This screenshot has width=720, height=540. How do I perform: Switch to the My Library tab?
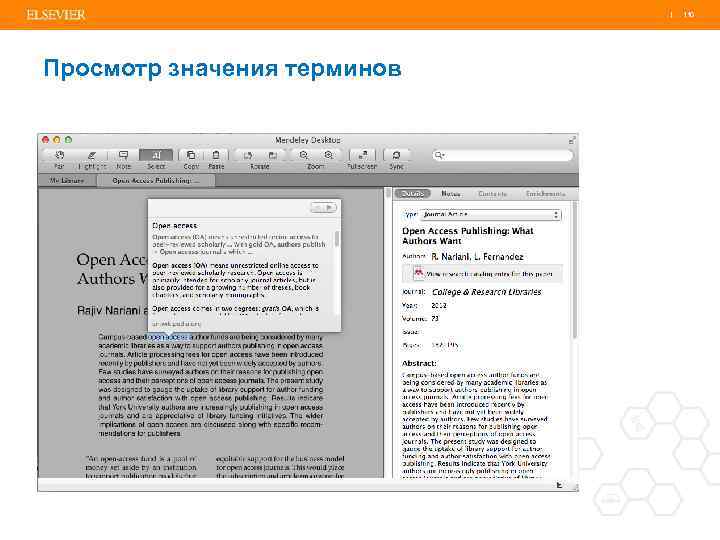point(67,180)
